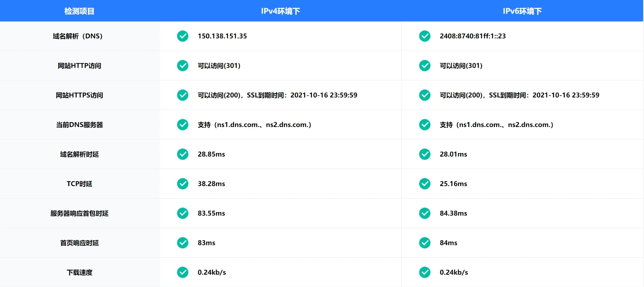Click check icon next to 25.16ms

point(425,184)
